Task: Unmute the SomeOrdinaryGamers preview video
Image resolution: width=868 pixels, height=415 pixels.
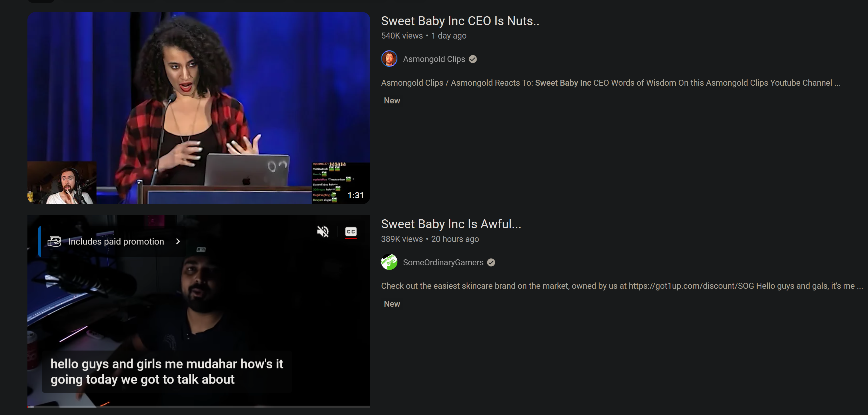Action: tap(323, 231)
